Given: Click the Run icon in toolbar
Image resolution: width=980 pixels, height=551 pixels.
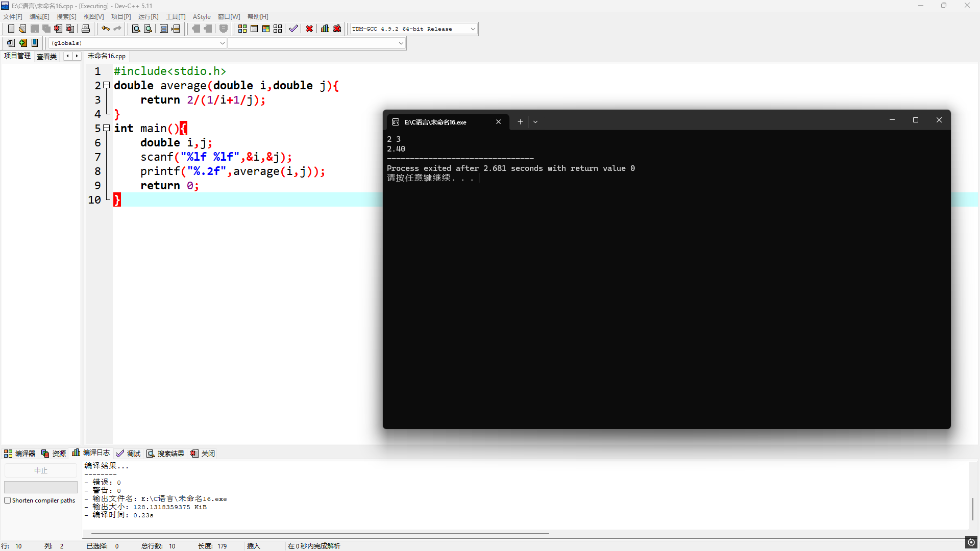Looking at the screenshot, I should 254,29.
